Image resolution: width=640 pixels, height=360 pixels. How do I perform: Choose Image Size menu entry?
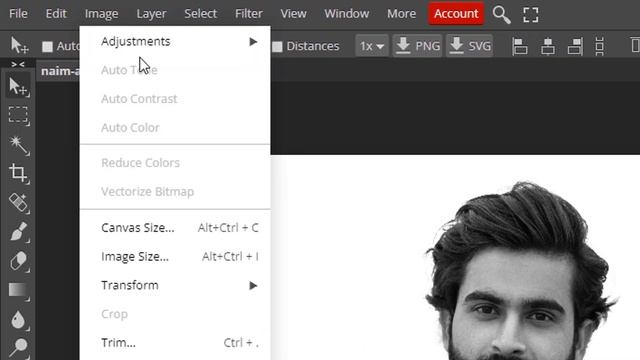click(x=175, y=257)
